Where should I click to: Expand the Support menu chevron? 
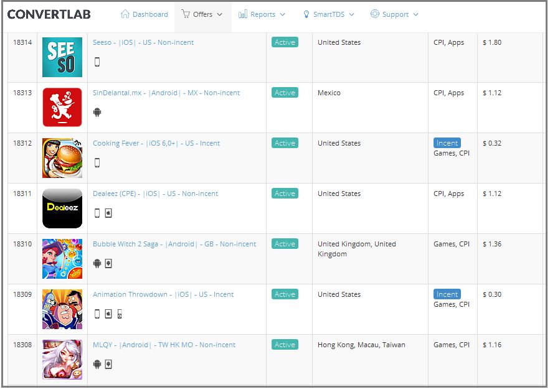(415, 15)
